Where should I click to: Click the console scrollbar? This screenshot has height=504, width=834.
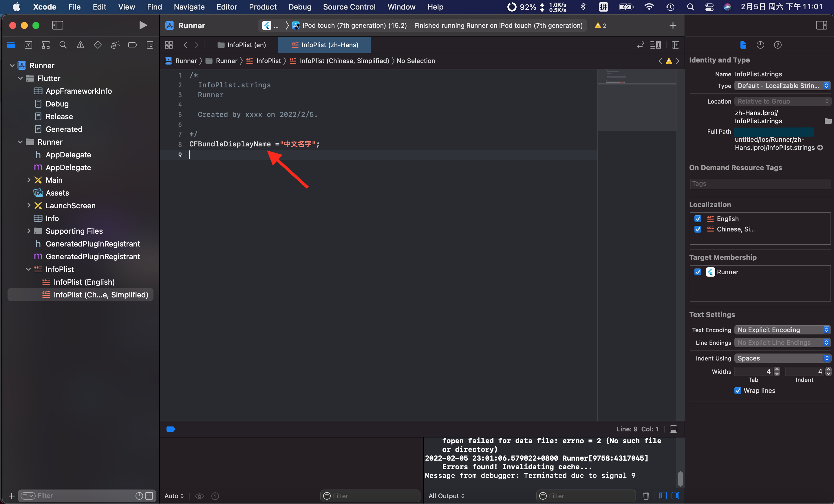[680, 478]
